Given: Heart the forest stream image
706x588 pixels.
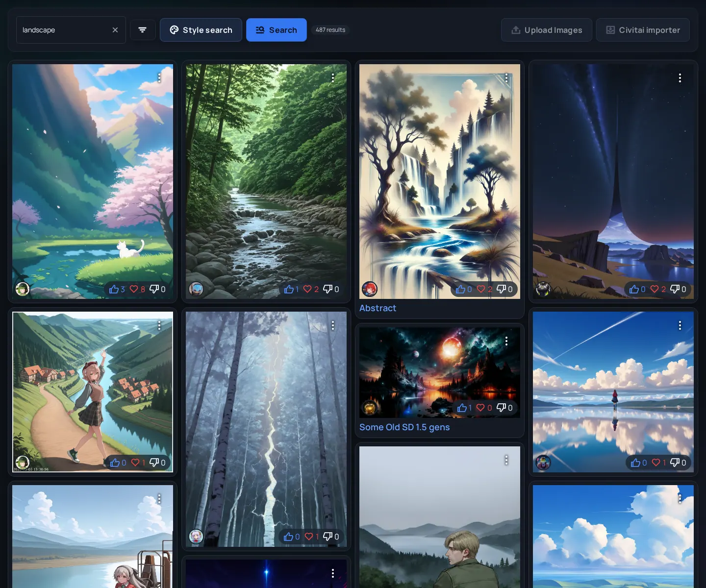Looking at the screenshot, I should point(311,289).
